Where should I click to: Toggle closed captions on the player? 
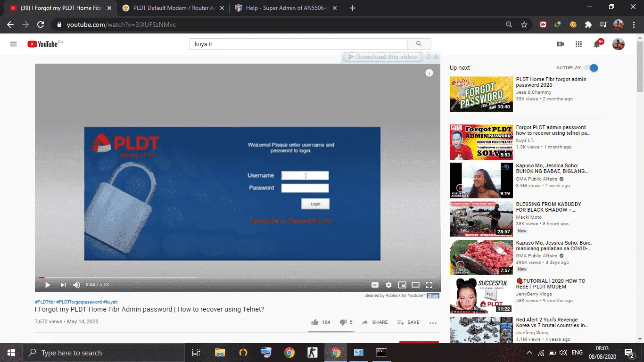[375, 285]
